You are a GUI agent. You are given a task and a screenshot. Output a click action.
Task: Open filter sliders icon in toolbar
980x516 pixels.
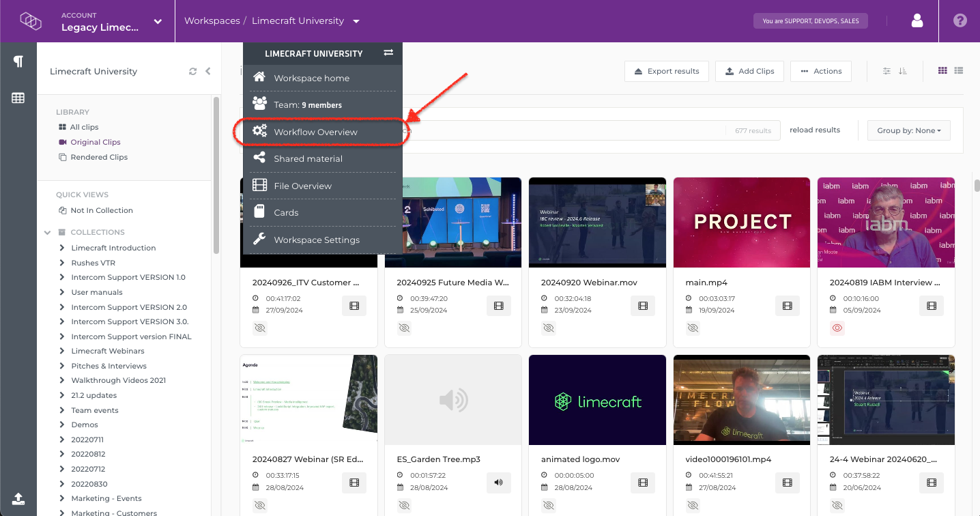(887, 71)
